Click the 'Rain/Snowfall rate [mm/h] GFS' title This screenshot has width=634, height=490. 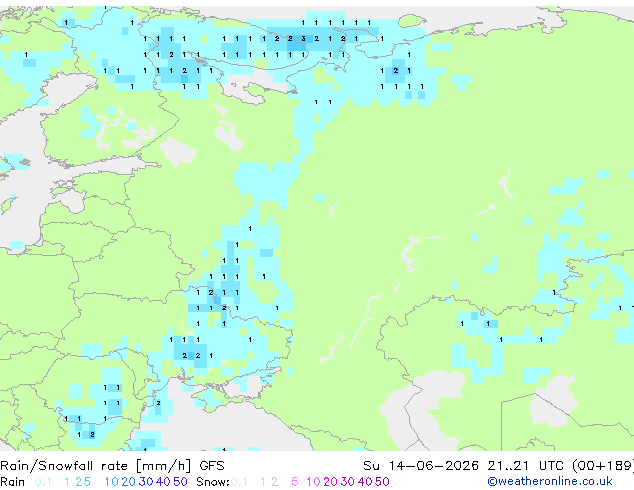click(x=112, y=466)
